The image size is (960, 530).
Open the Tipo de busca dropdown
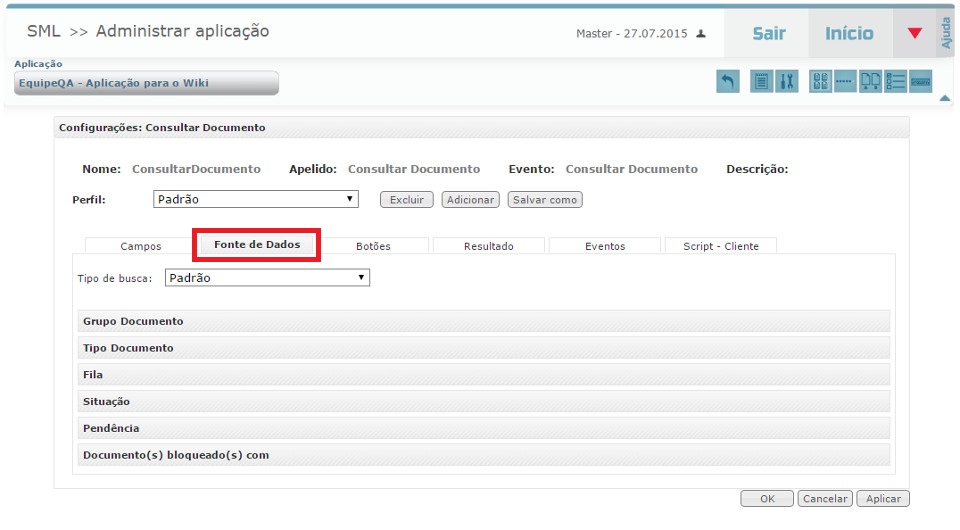point(267,278)
